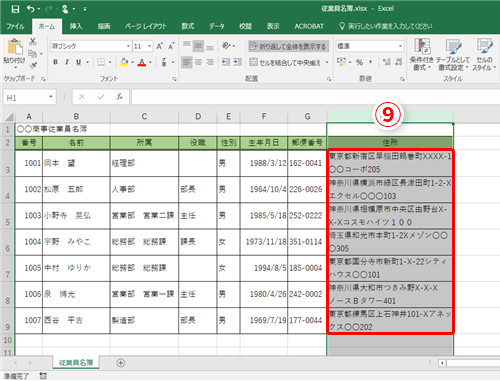Screen dimensions: 500x381
Task: Click the Paste clipboard icon
Action: tap(15, 47)
